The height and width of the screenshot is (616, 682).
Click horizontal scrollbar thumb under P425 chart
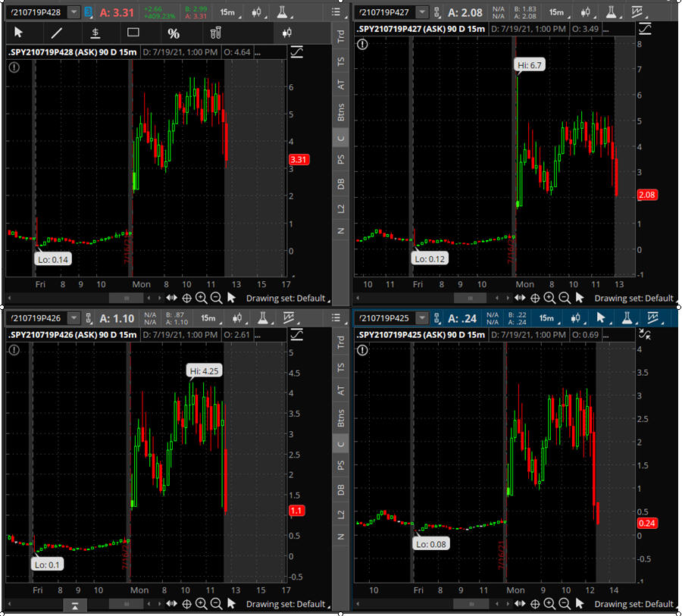470,604
